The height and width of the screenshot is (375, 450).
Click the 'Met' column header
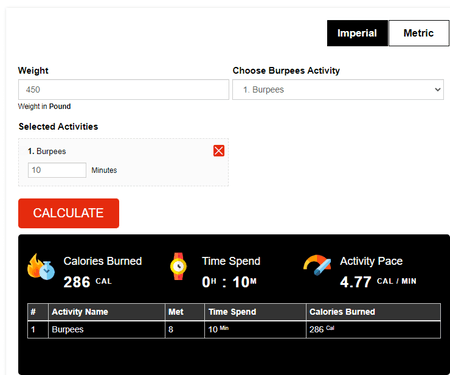coord(185,312)
